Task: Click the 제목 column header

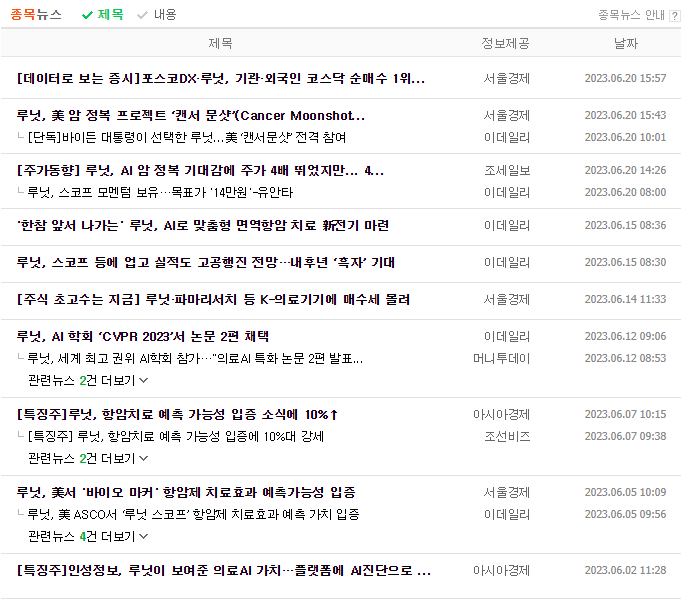Action: [x=221, y=43]
